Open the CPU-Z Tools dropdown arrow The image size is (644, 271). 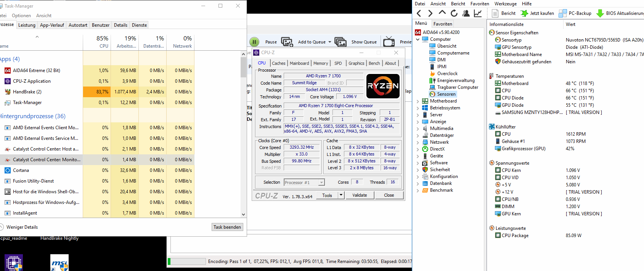click(341, 195)
